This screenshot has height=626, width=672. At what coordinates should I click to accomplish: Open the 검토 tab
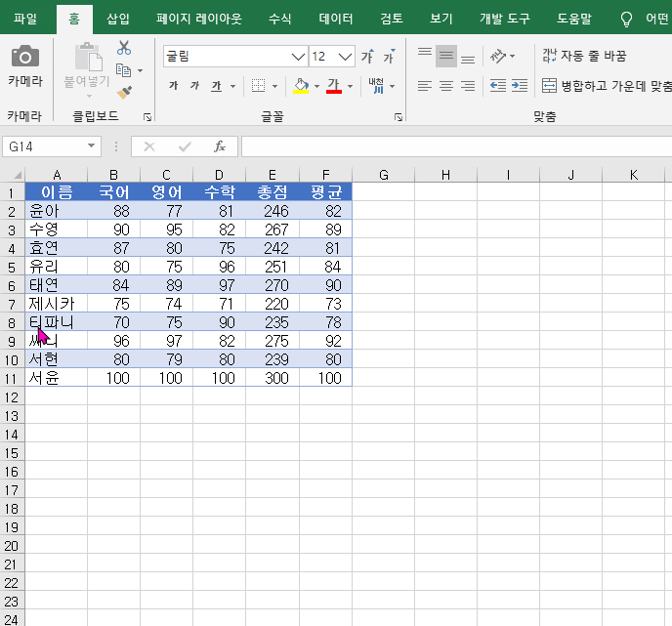coord(392,19)
